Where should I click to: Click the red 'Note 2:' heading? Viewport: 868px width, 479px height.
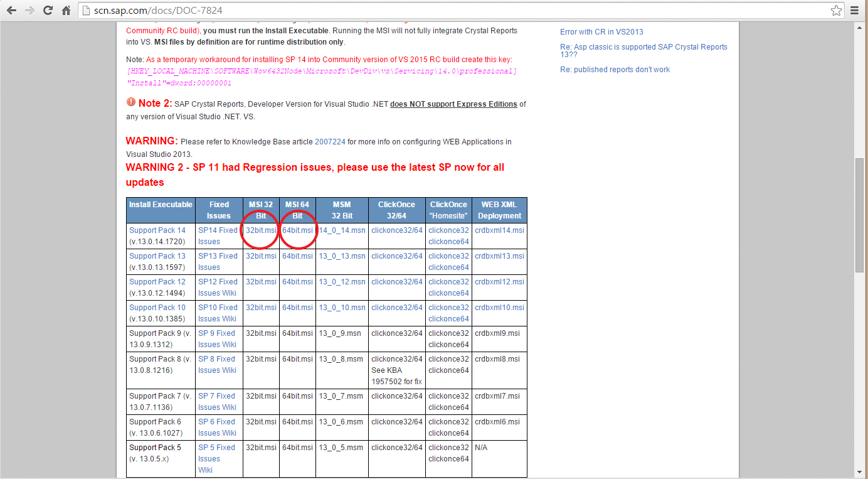point(155,103)
